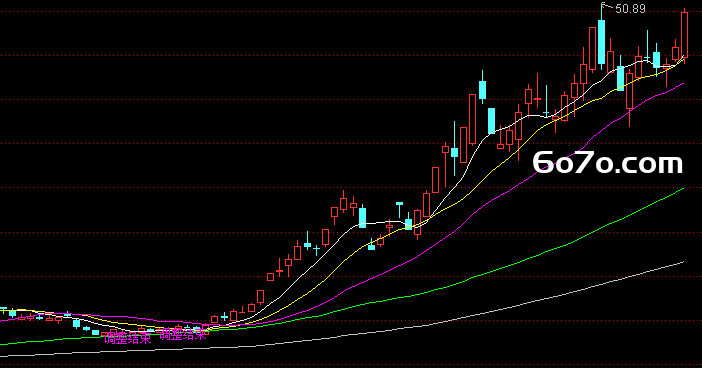Click the second 调整结束 signal label
The image size is (702, 368).
click(x=183, y=334)
